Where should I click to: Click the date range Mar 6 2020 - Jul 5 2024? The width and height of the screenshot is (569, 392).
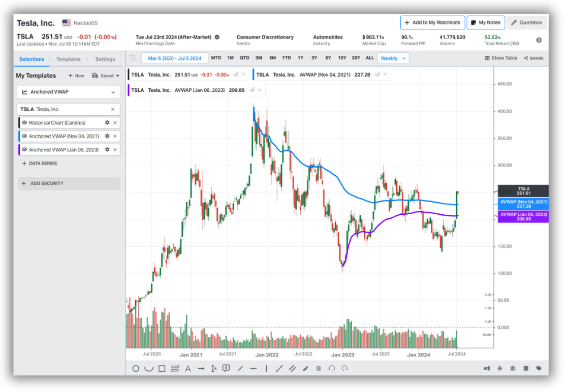[175, 58]
